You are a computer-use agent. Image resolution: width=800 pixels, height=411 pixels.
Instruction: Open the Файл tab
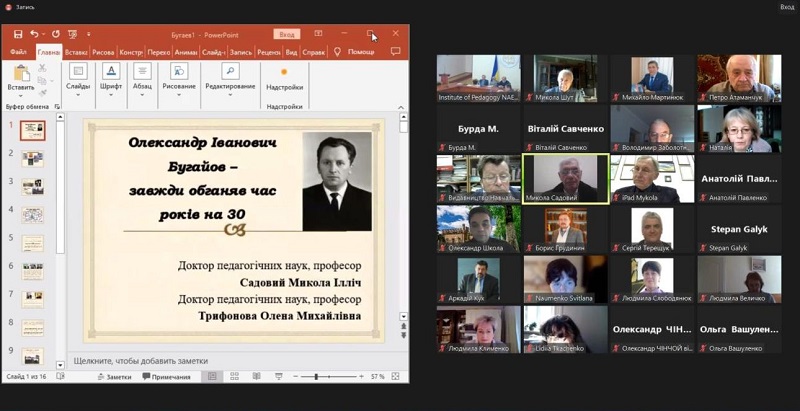pyautogui.click(x=18, y=52)
